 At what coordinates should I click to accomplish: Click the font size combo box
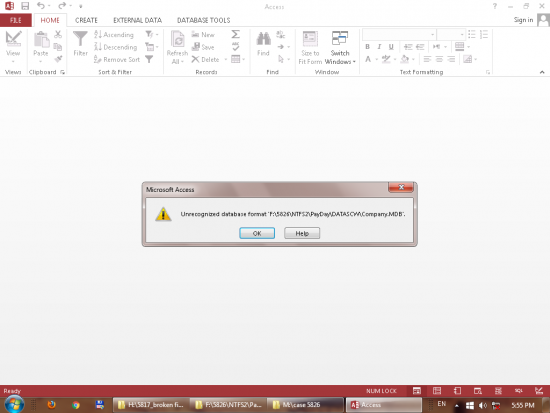[451, 34]
